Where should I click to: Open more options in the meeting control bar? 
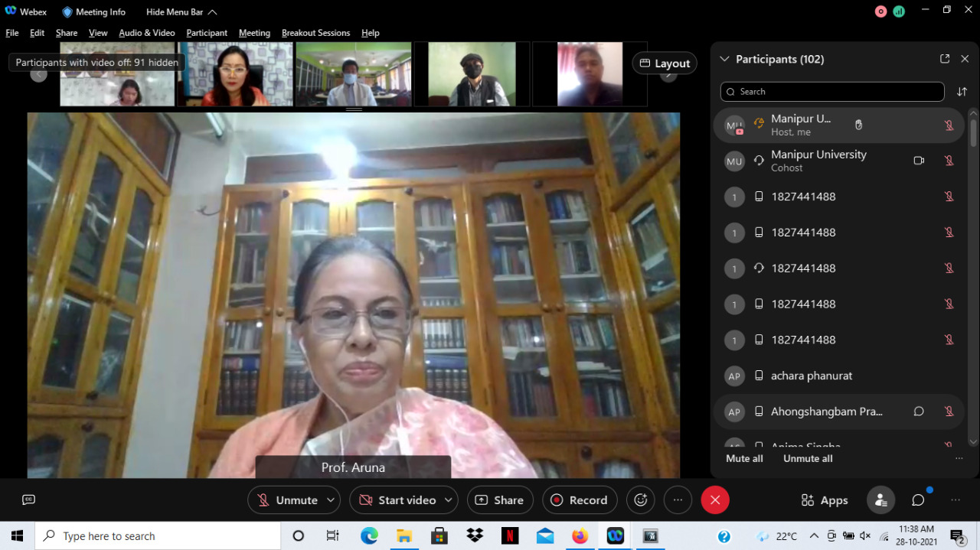678,500
